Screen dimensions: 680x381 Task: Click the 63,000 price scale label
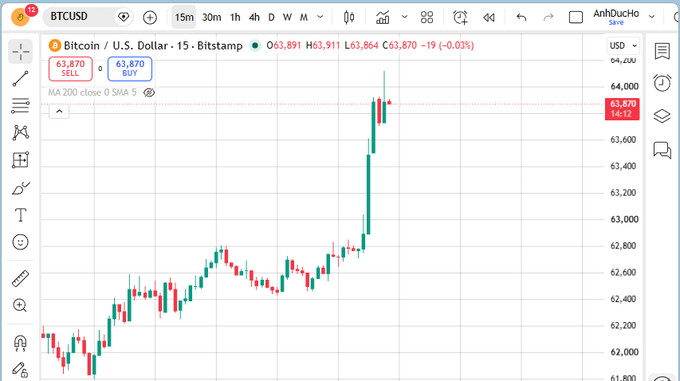[x=624, y=219]
